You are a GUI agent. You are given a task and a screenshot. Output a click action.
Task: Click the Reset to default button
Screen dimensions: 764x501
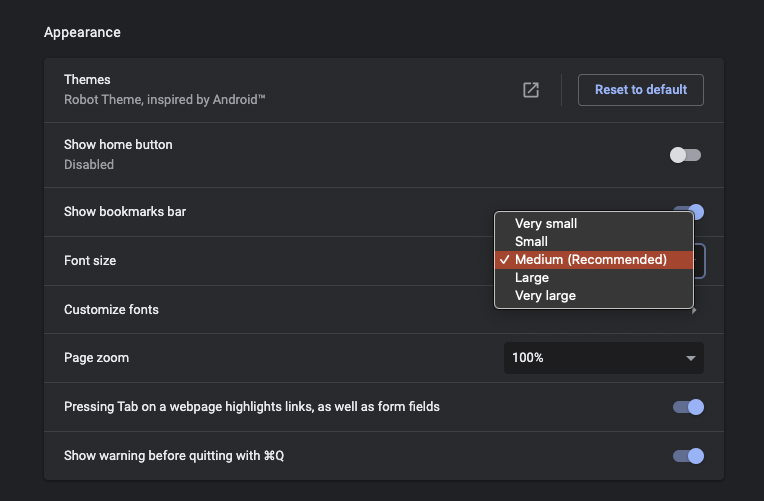[641, 90]
